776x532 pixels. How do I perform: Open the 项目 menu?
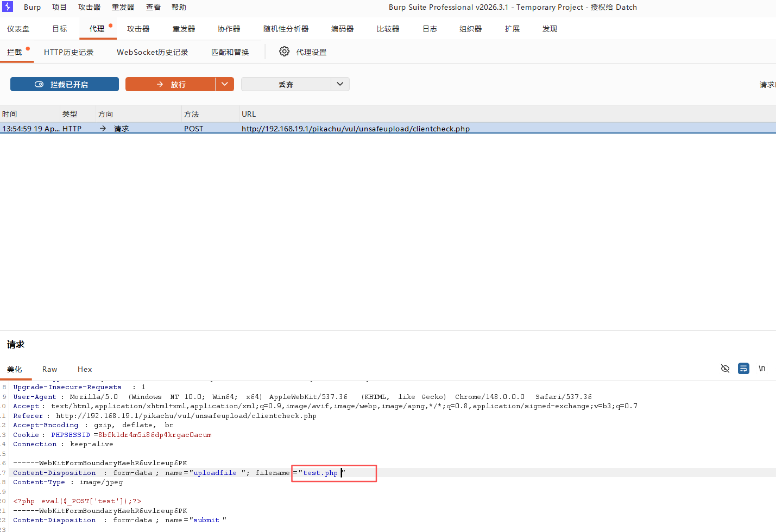(59, 7)
